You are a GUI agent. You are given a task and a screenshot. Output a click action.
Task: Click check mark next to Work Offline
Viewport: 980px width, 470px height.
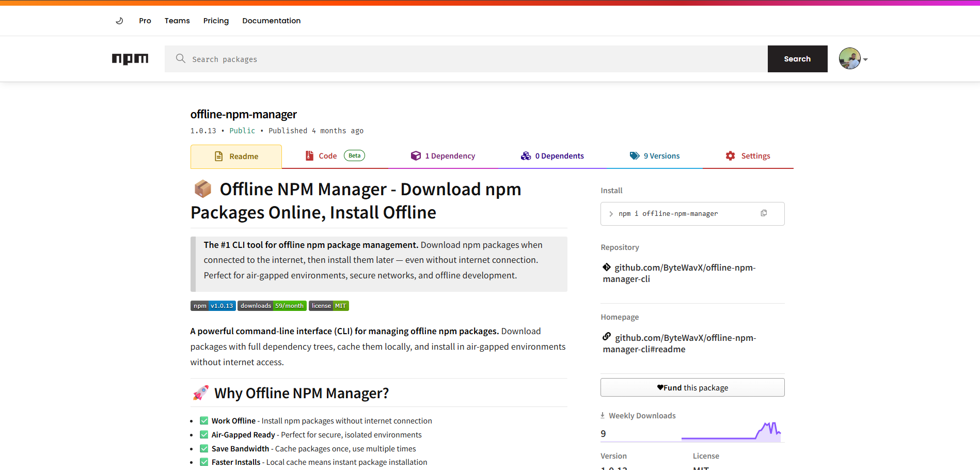pyautogui.click(x=204, y=420)
